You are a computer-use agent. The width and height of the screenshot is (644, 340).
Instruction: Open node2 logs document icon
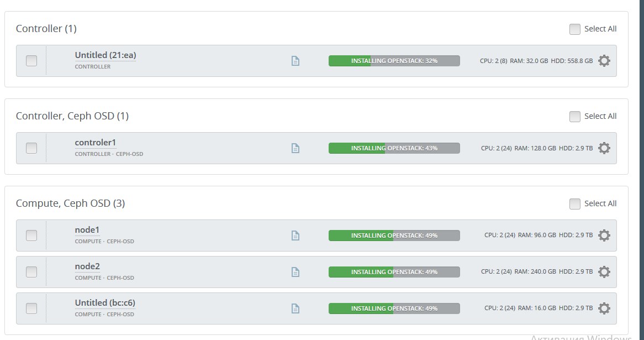(x=295, y=272)
